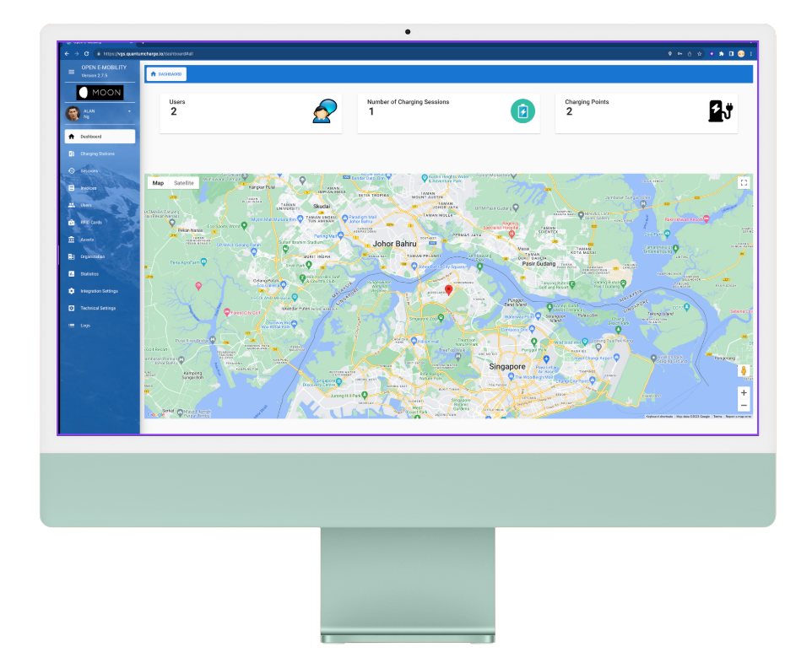The image size is (812, 663).
Task: Click the map Terms link
Action: (x=717, y=417)
